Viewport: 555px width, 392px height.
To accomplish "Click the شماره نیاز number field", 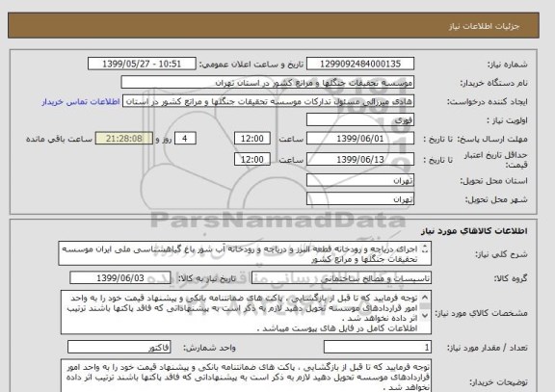I will 360,64.
